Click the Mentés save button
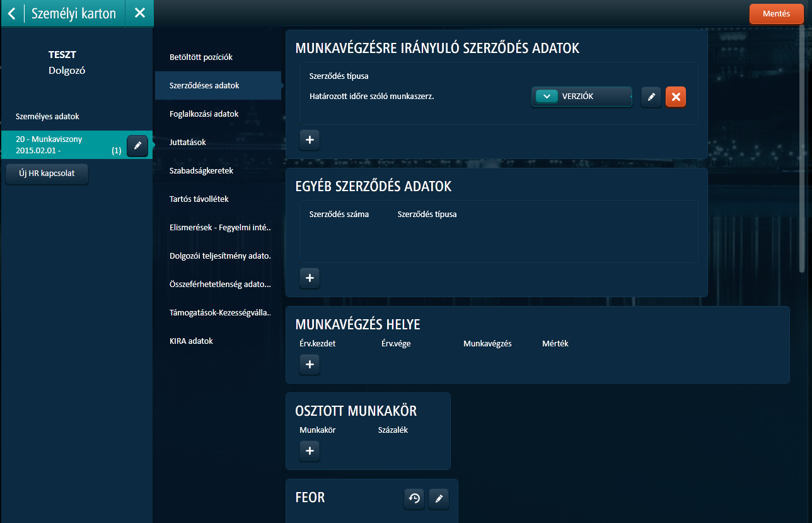The height and width of the screenshot is (523, 812). pos(776,14)
